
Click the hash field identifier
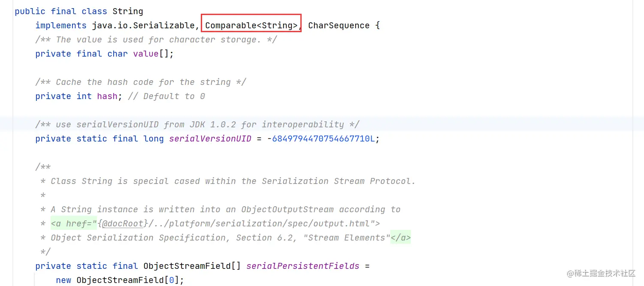pos(107,96)
